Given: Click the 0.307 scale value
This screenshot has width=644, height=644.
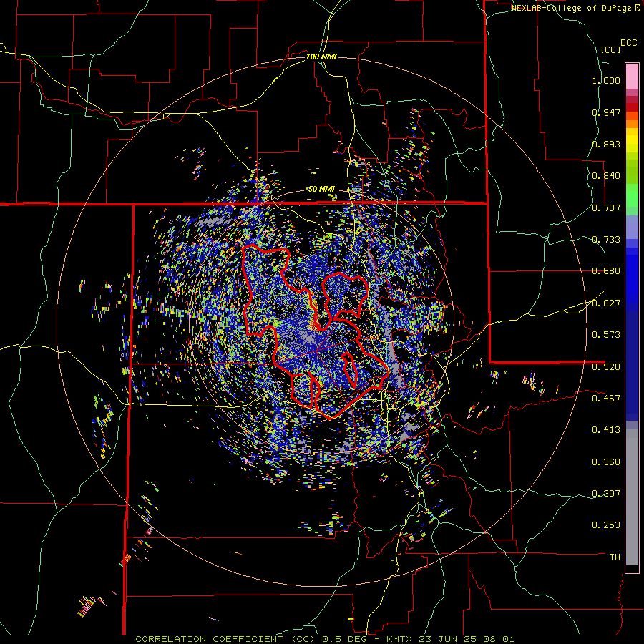Looking at the screenshot, I should [x=606, y=494].
